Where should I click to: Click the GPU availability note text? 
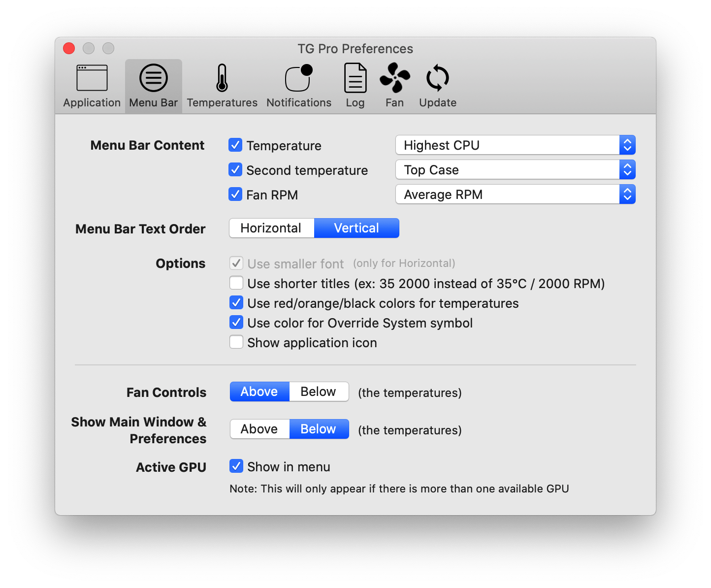click(399, 489)
